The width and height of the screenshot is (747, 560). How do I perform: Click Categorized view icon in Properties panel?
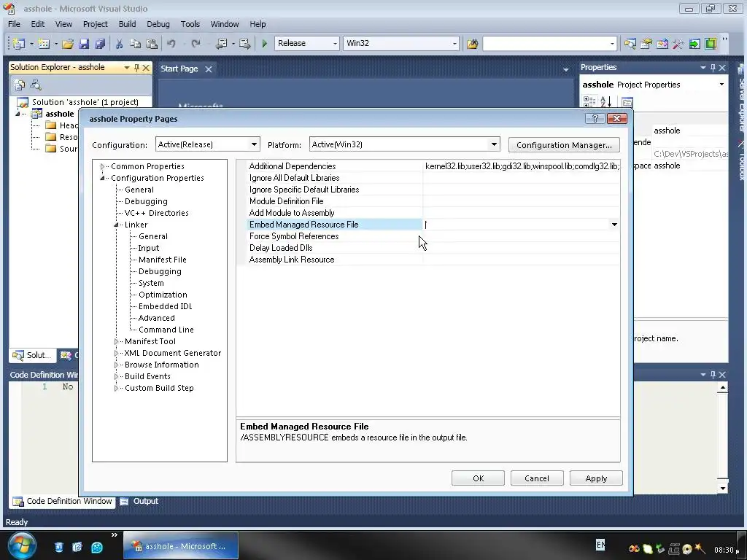589,101
